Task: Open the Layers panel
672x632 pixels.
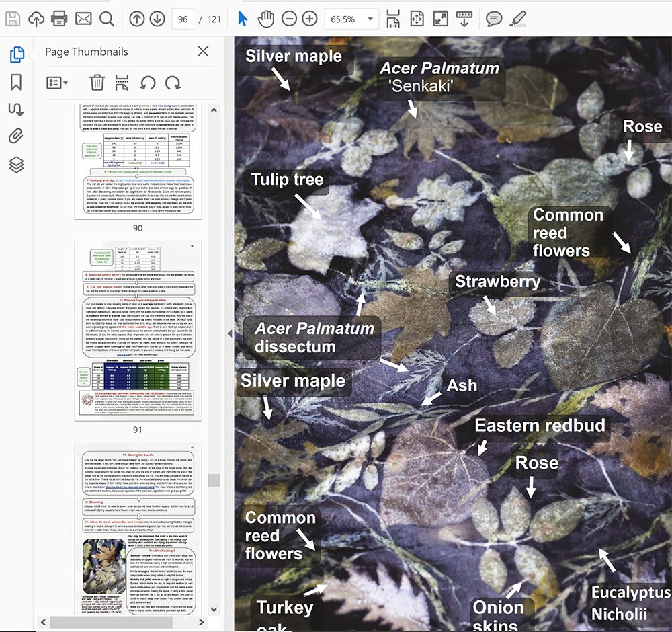Action: (16, 164)
